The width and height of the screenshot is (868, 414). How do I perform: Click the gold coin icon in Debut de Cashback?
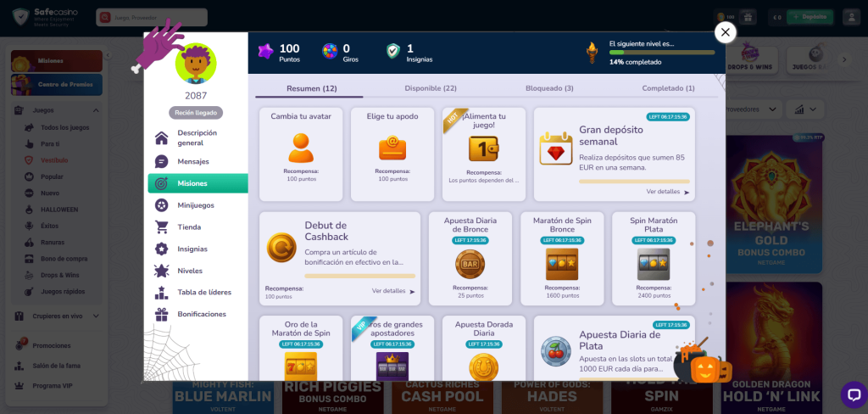point(281,248)
